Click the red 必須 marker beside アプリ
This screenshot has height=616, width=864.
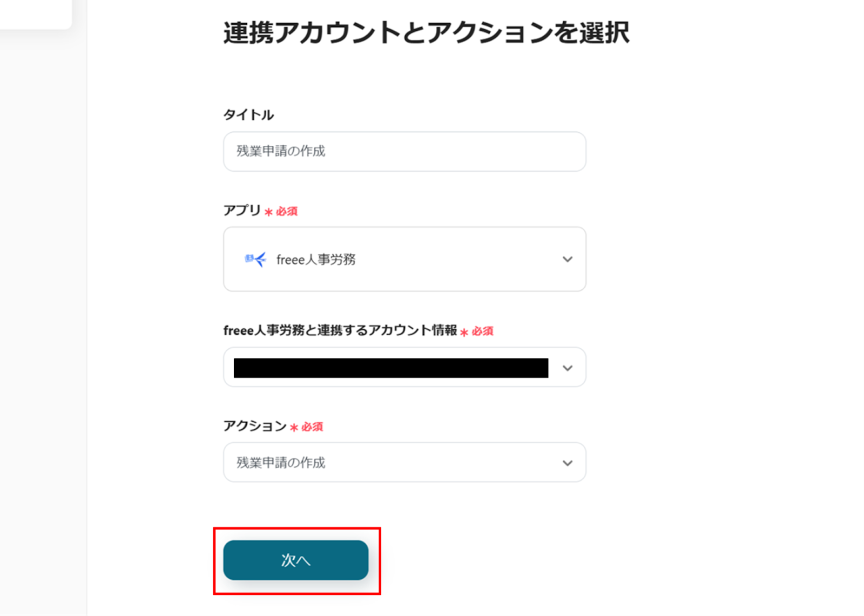point(287,212)
